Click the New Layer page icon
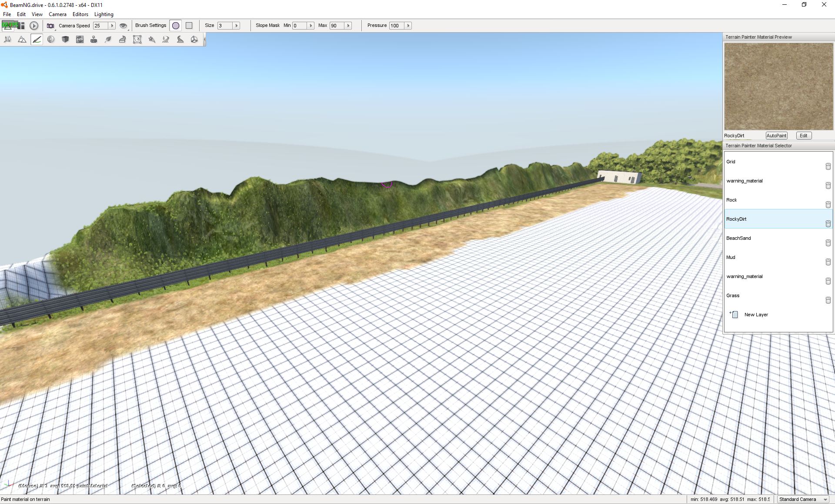The image size is (835, 504). coord(734,315)
